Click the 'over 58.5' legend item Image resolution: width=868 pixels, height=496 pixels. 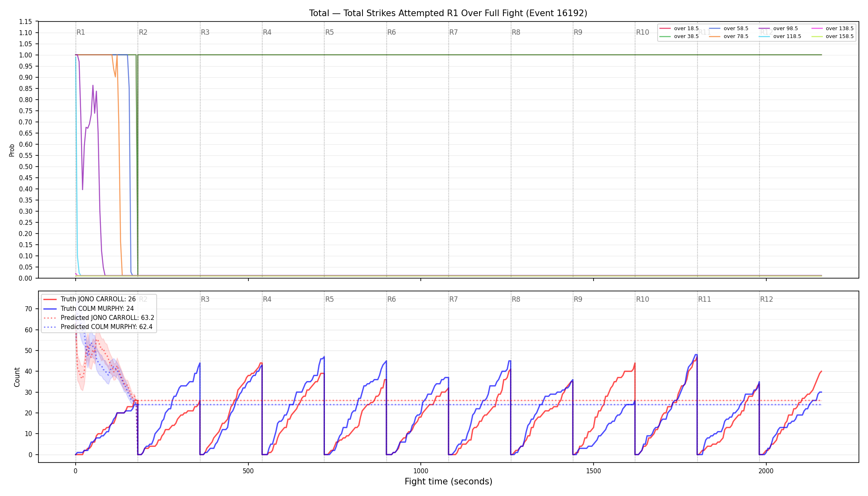[729, 29]
